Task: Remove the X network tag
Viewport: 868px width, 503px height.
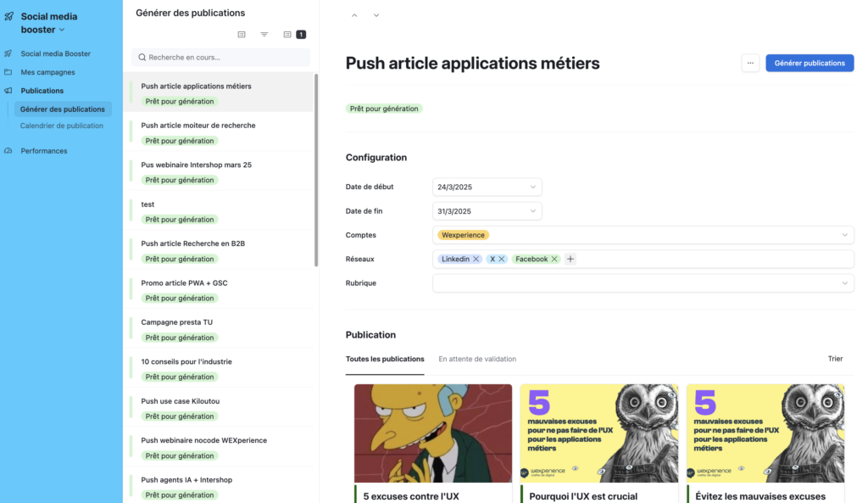Action: click(502, 260)
